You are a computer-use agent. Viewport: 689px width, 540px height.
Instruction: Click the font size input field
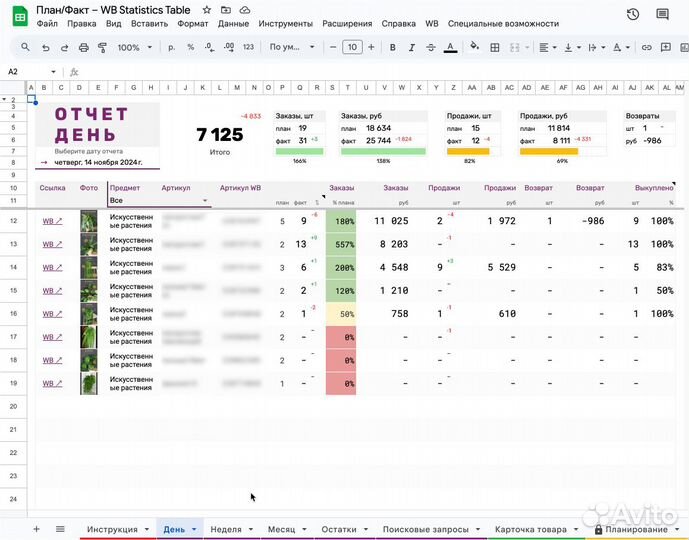pyautogui.click(x=351, y=47)
